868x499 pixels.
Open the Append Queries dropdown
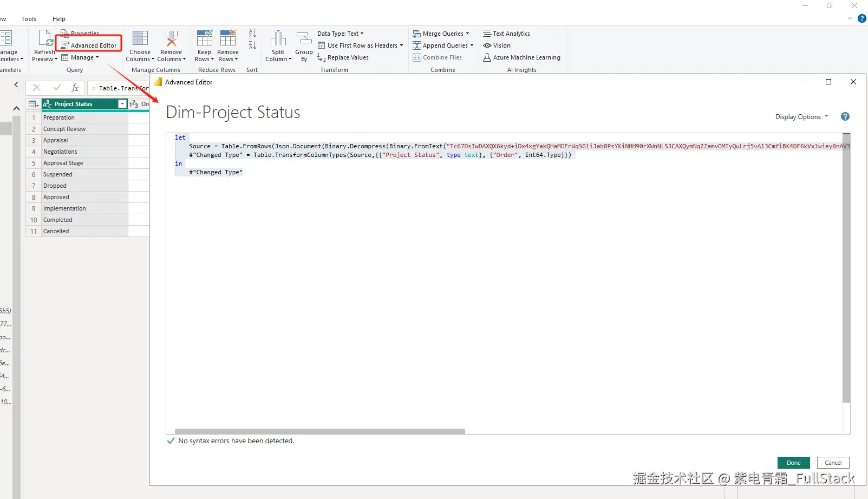pos(443,45)
